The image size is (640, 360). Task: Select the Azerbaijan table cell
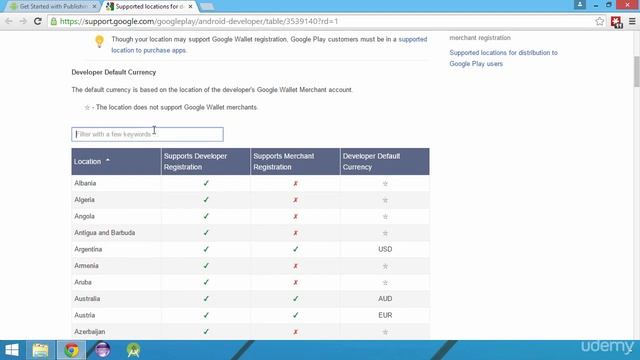[116, 332]
